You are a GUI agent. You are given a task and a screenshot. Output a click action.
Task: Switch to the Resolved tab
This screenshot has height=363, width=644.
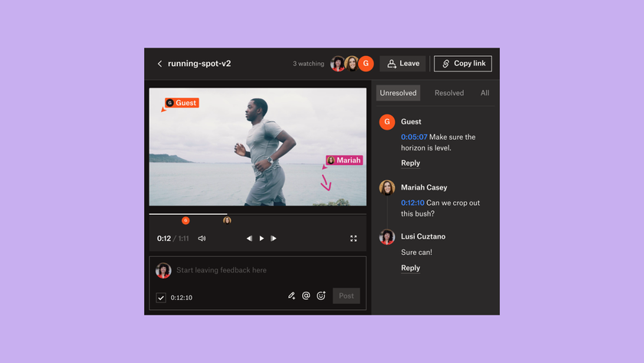[x=449, y=93]
